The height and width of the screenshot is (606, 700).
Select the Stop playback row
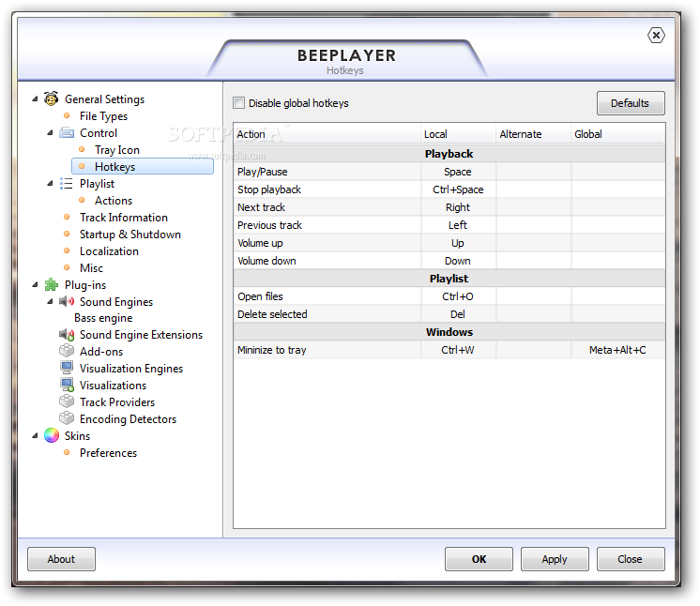(x=449, y=189)
